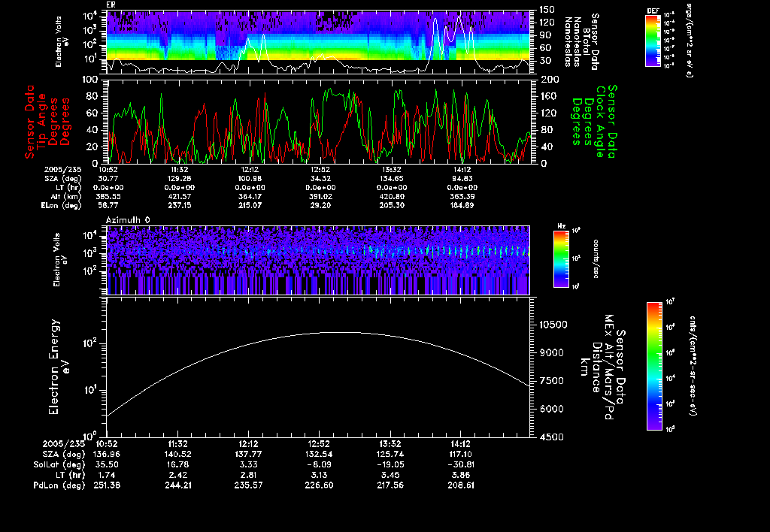Screen dimensions: 770x532
Task: Click the 100 degree tip angle tick label
Action: point(89,80)
